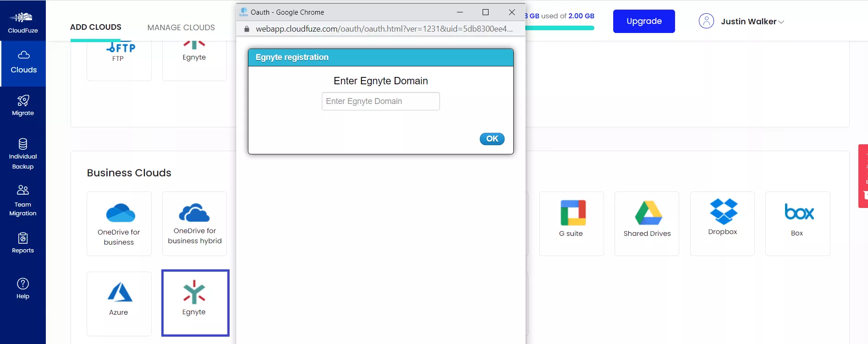Click OK in Egnyte registration dialog
Screen dimensions: 868x344
[x=492, y=139]
